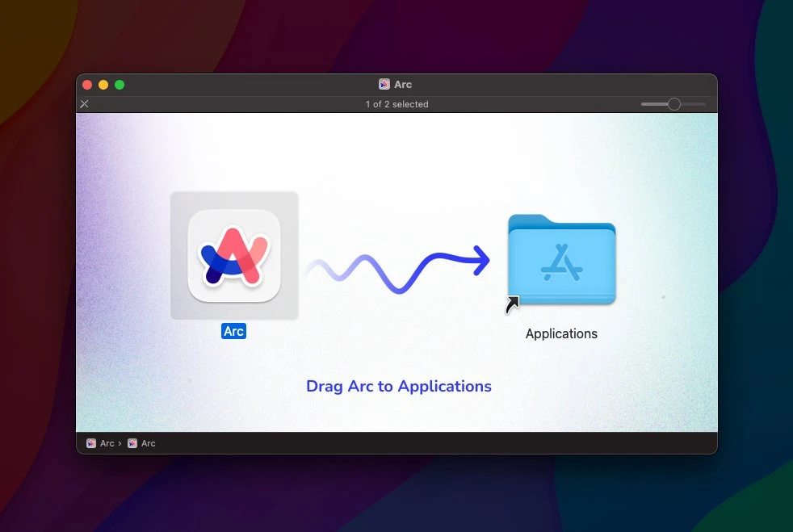Click the Arc proxy icon in title bar

(x=384, y=85)
